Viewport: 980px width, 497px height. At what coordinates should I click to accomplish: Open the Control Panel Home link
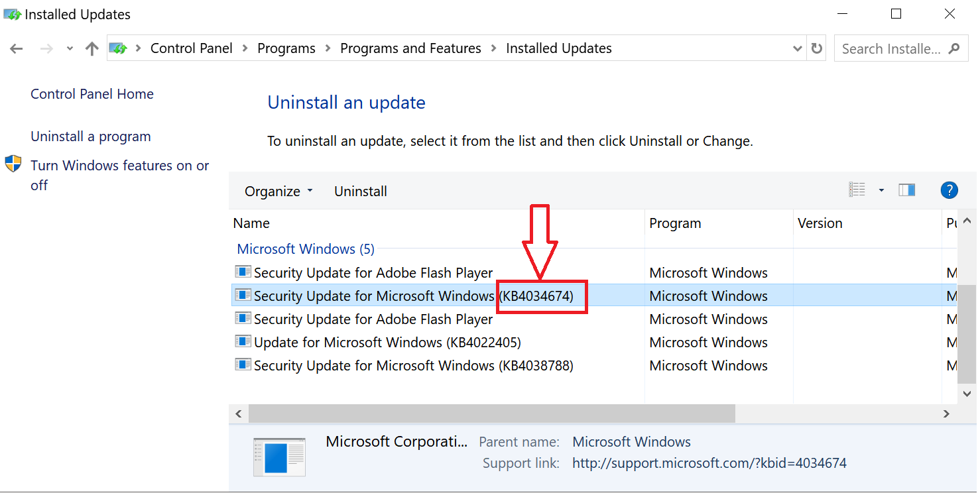pos(92,94)
